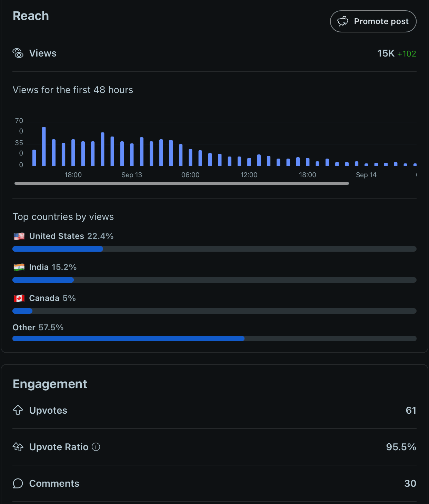Click the India 15.2% progress bar
Image resolution: width=429 pixels, height=504 pixels.
tap(214, 280)
